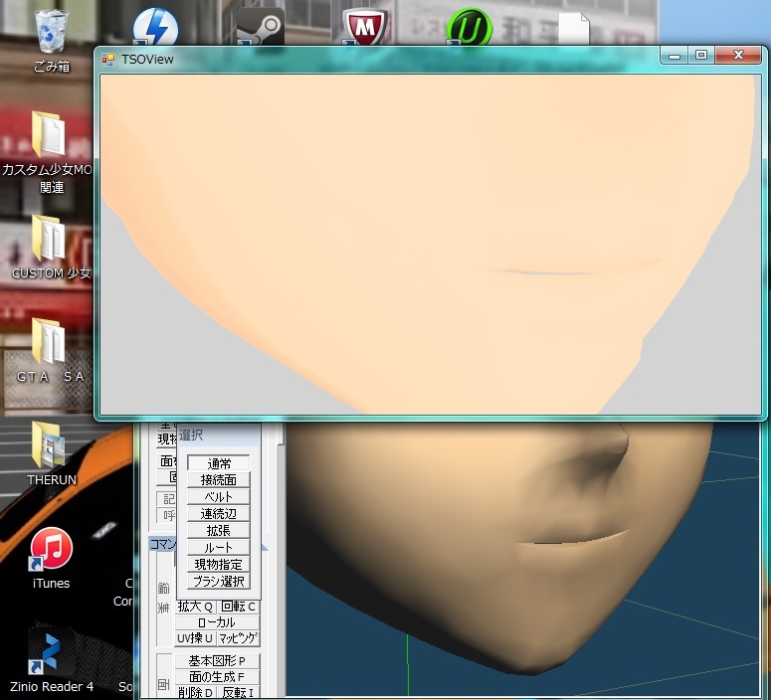Click the ブラシ選択 brush select button
Screen dimensions: 771x700
point(218,582)
